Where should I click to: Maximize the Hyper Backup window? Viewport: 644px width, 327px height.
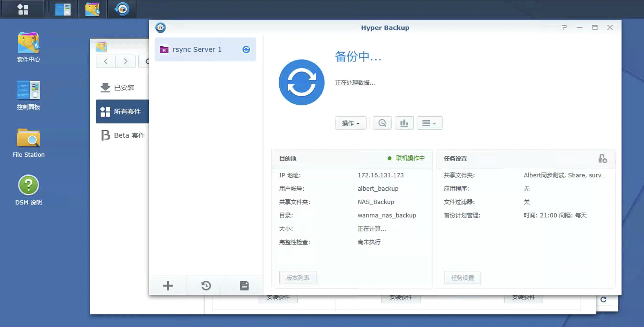point(595,27)
